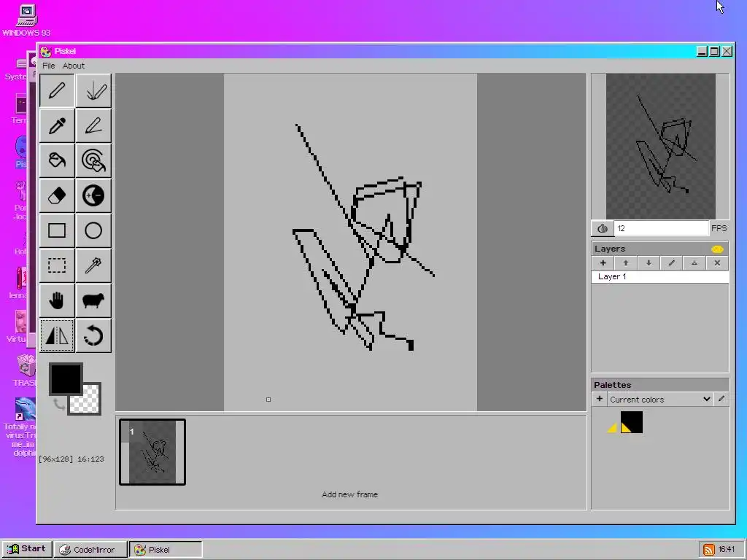Add a new layer with plus button
Viewport: 747px width, 560px height.
tap(603, 262)
